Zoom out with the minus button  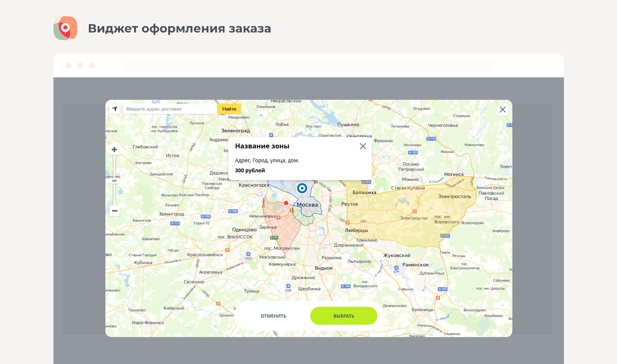[x=114, y=211]
